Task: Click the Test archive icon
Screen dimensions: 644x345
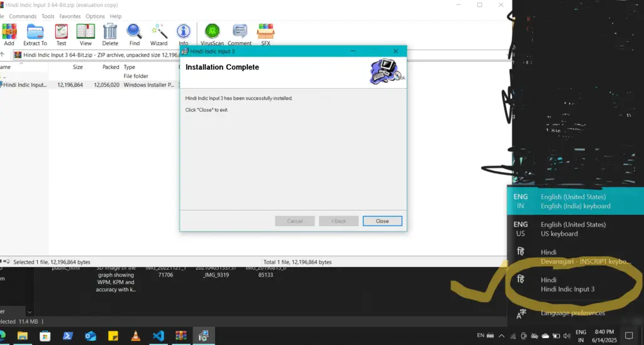Action: (x=61, y=34)
